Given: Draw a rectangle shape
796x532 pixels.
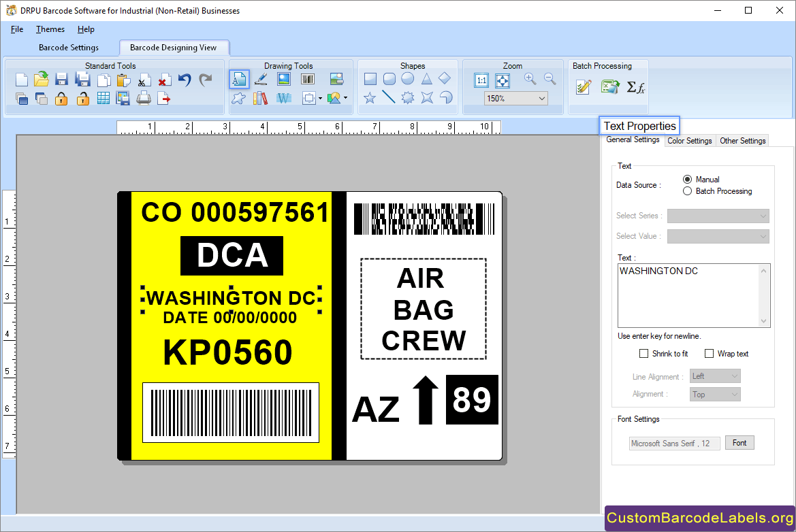Looking at the screenshot, I should click(x=370, y=79).
